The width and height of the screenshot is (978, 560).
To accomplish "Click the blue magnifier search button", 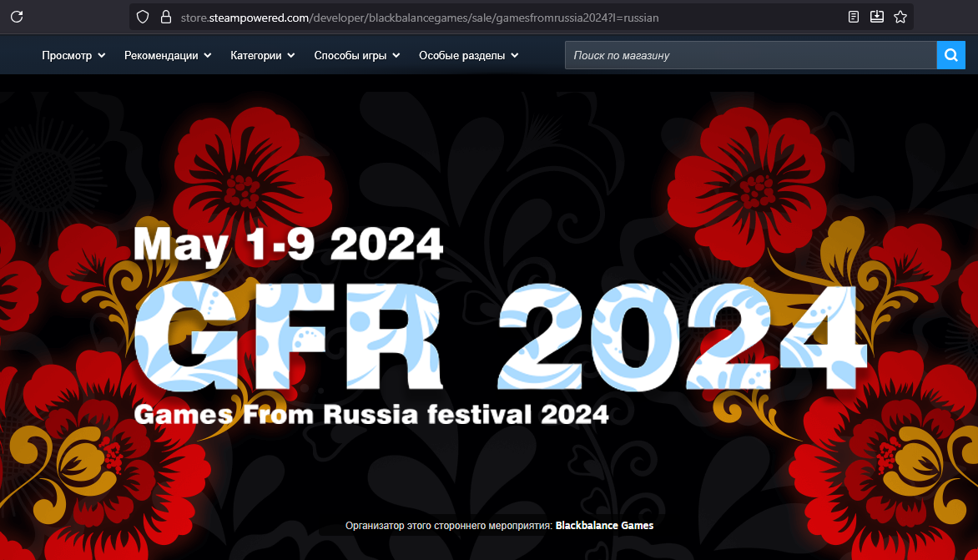I will (x=951, y=56).
